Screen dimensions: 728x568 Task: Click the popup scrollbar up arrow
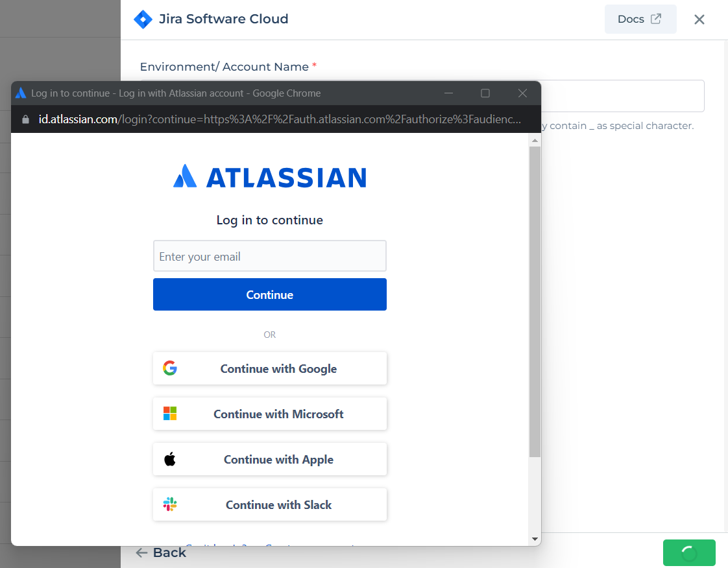(x=535, y=140)
